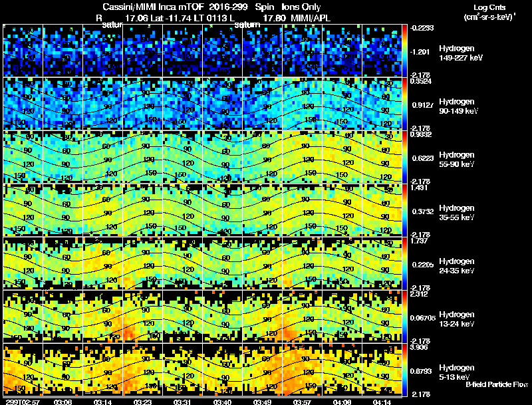Click the color bar beside Hydrogen 90-149 keV
Viewport: 532px width, 405px height.
pos(404,104)
